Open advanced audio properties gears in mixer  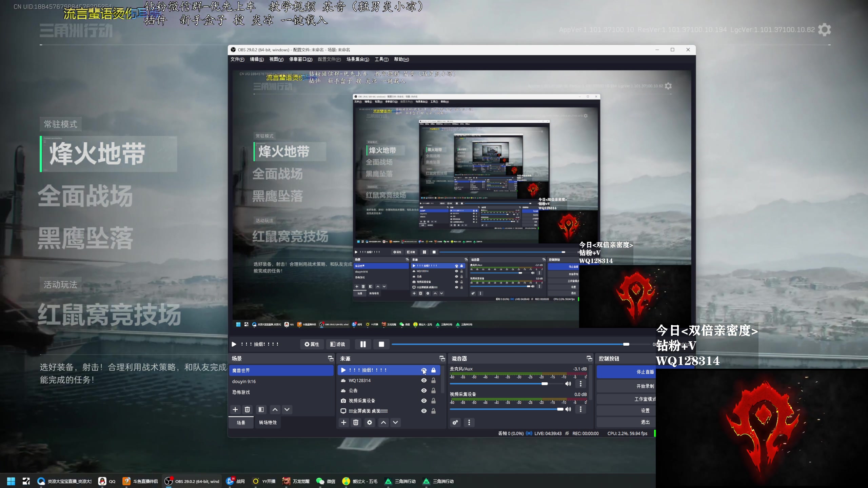pos(455,422)
